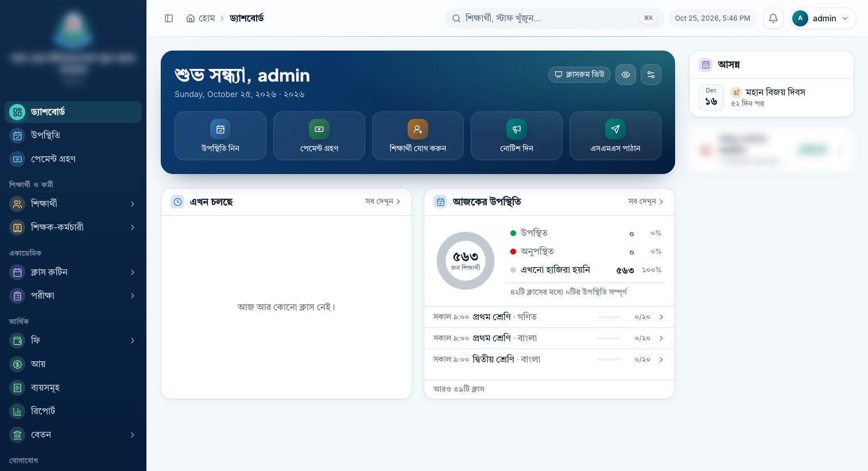Screen dimensions: 868x471
Task: Click the ক্লাসরুম ভিউ button
Action: 579,75
